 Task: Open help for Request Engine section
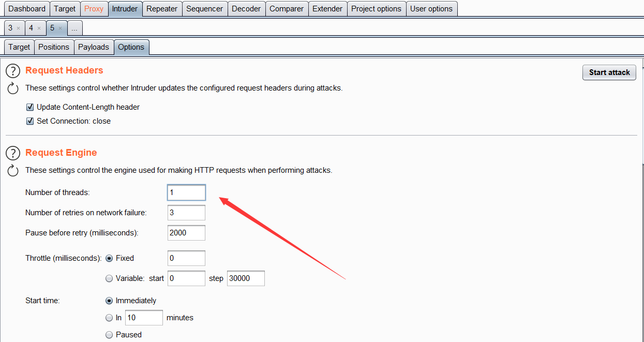tap(13, 153)
